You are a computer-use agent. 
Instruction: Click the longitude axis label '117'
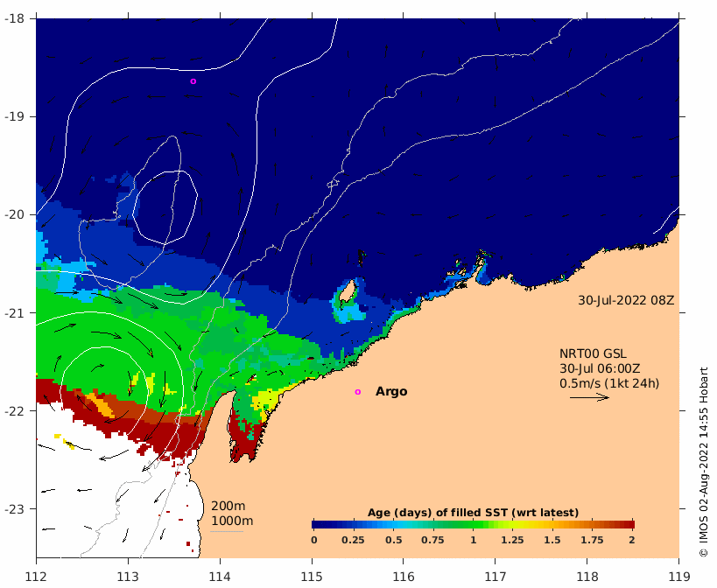click(496, 576)
